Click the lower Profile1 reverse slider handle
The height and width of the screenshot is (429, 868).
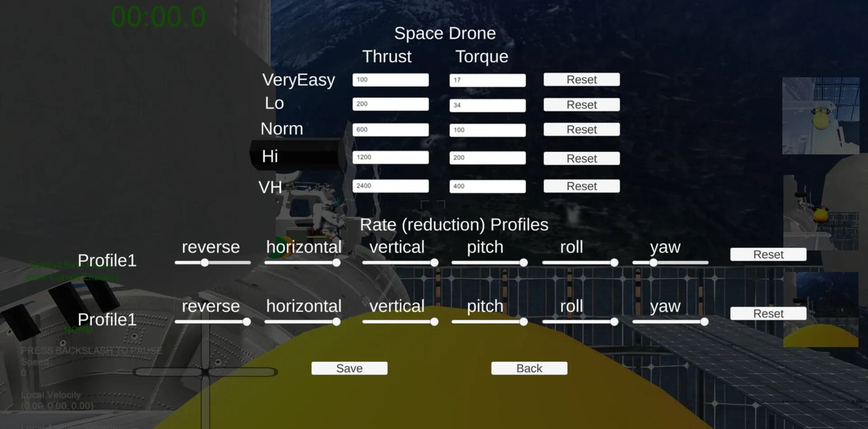pyautogui.click(x=246, y=322)
